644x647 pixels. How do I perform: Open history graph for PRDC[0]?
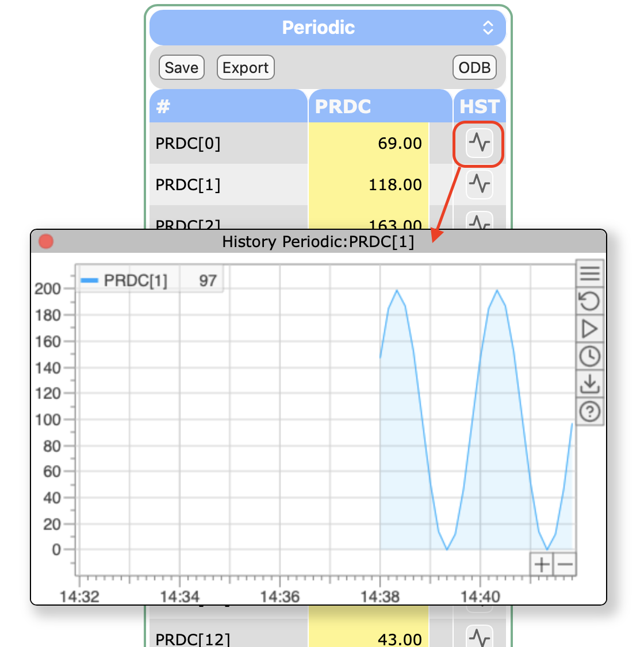tap(479, 143)
